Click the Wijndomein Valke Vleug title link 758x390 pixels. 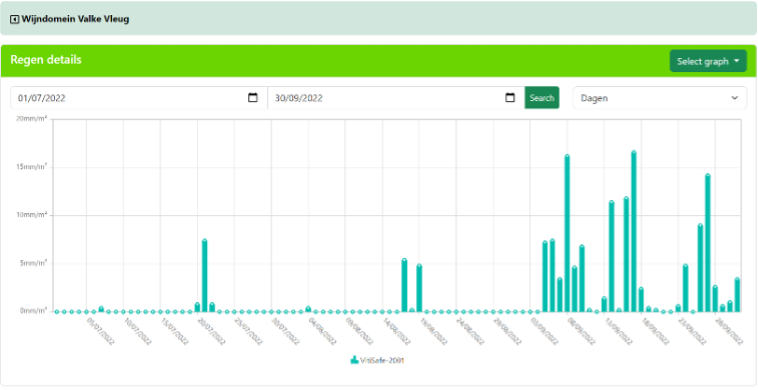(x=75, y=19)
